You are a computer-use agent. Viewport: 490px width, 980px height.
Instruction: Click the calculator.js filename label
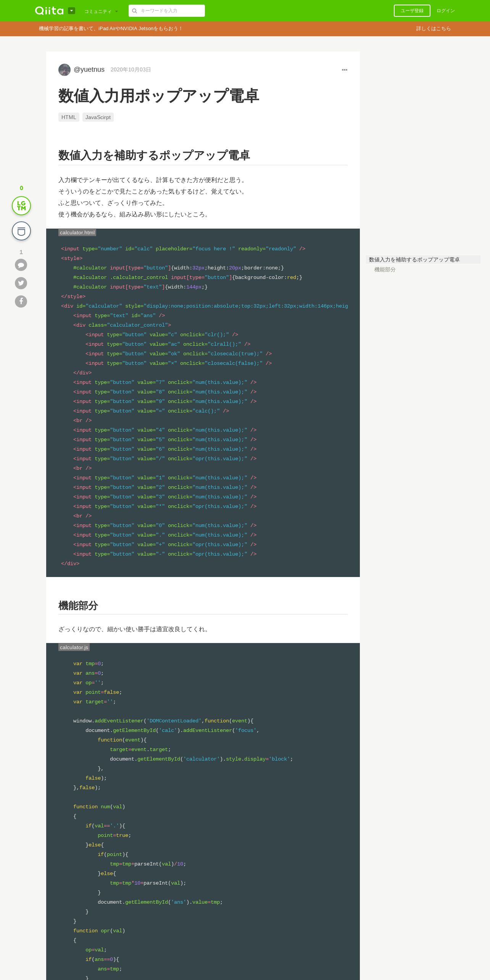tap(74, 647)
